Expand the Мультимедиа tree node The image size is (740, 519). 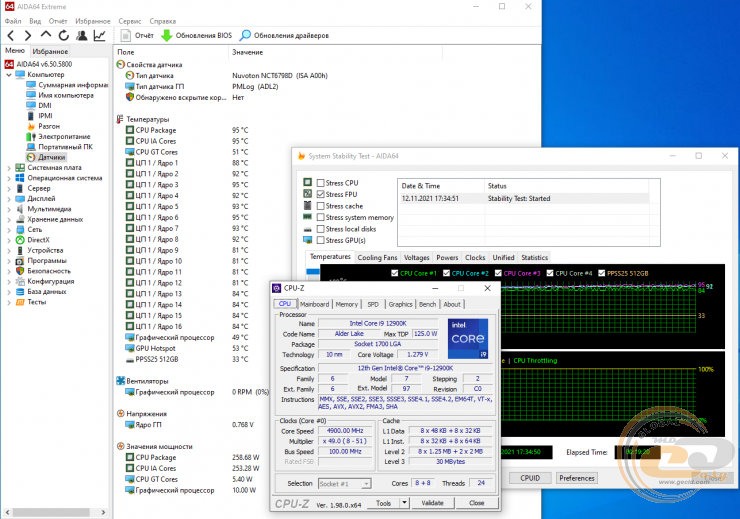[8, 209]
